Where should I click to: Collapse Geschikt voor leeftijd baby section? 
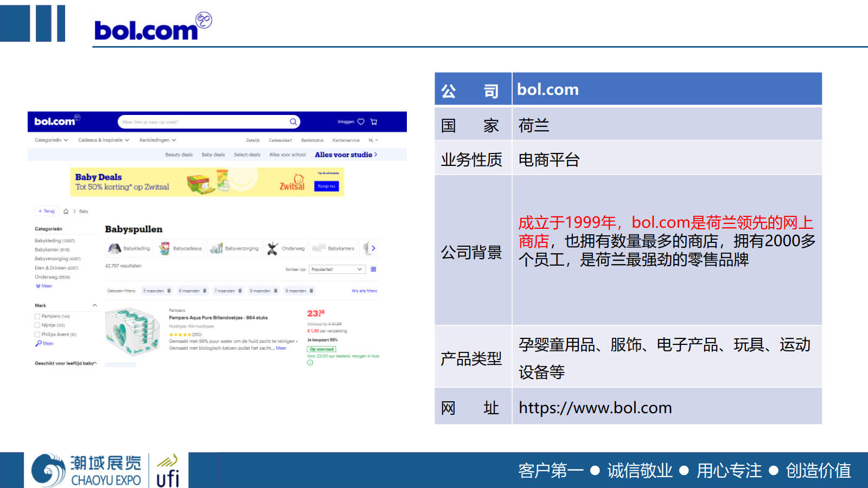coord(95,363)
